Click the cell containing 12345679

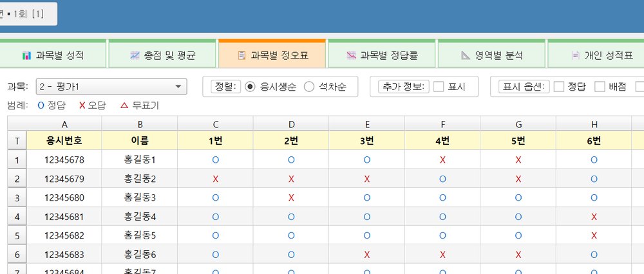pos(64,178)
